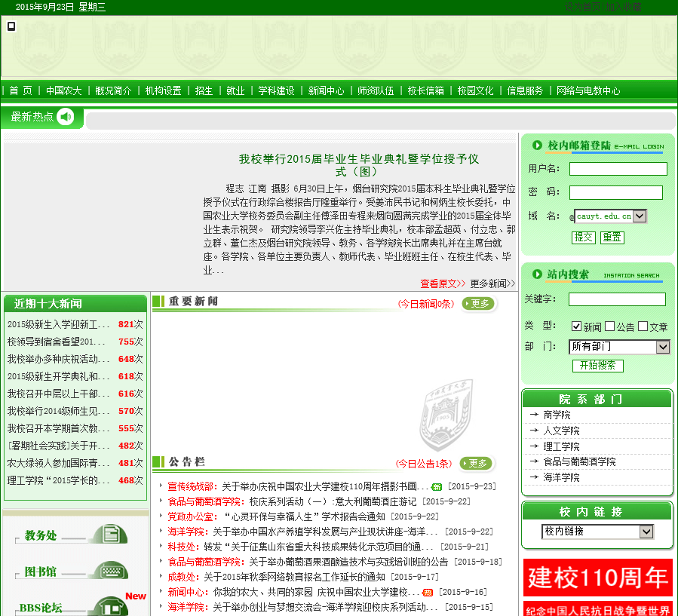Viewport: 678px width, 616px height.
Task: Open 校园文化 menu item
Action: click(x=475, y=90)
